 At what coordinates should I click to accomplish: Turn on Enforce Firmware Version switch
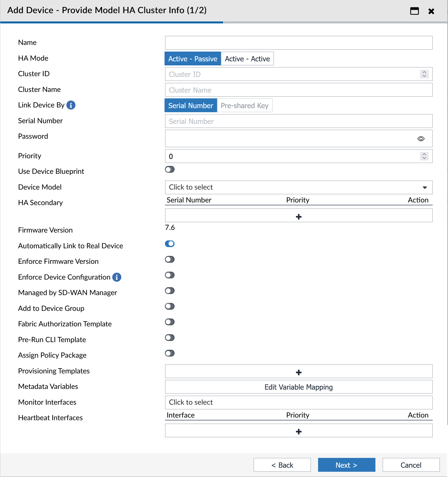coord(170,259)
